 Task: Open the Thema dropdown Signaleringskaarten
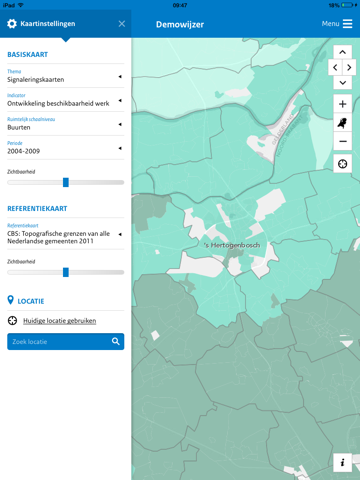point(66,76)
